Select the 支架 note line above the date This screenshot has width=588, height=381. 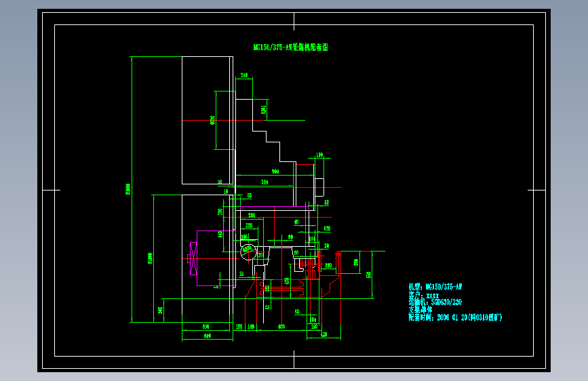pyautogui.click(x=420, y=310)
